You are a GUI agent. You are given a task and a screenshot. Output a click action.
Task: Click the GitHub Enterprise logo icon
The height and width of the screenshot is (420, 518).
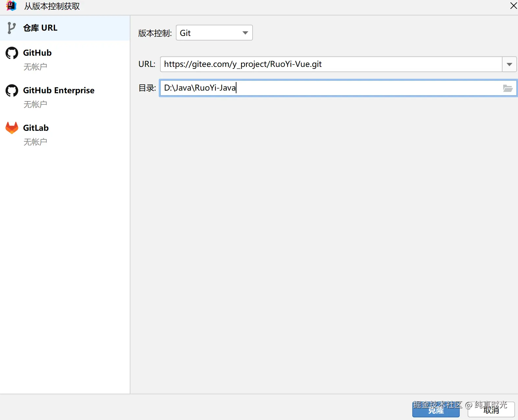pos(12,90)
